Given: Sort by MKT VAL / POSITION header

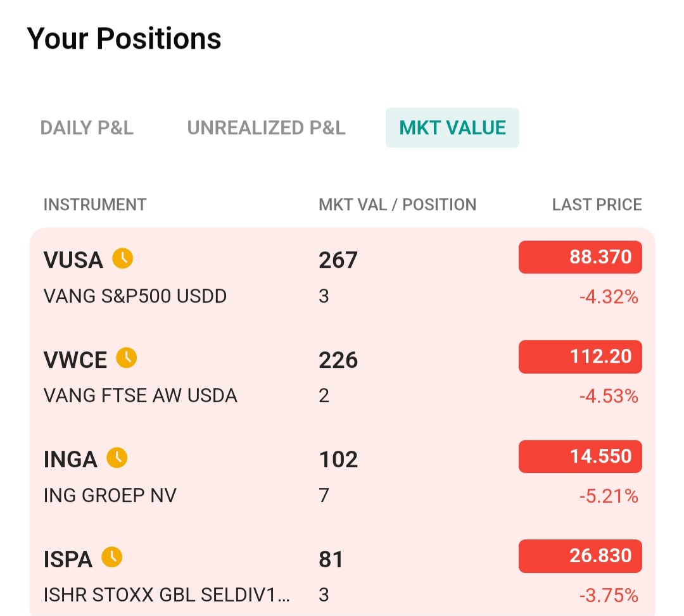Looking at the screenshot, I should point(397,204).
